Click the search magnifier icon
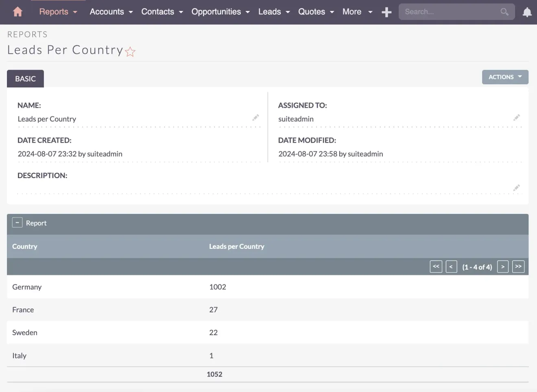 (x=504, y=12)
